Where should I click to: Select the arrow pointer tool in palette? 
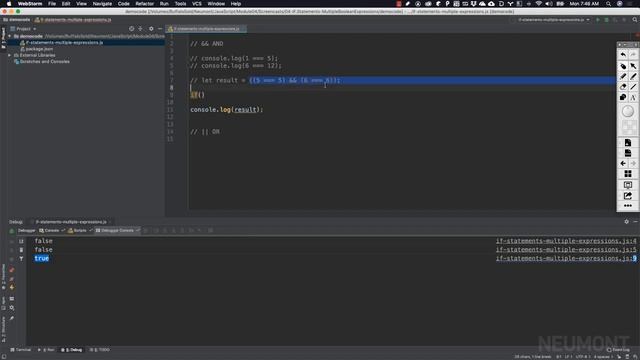(x=633, y=66)
